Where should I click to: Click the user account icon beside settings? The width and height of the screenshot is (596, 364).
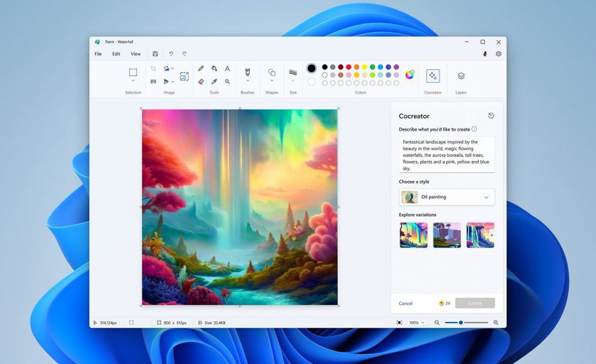point(485,54)
